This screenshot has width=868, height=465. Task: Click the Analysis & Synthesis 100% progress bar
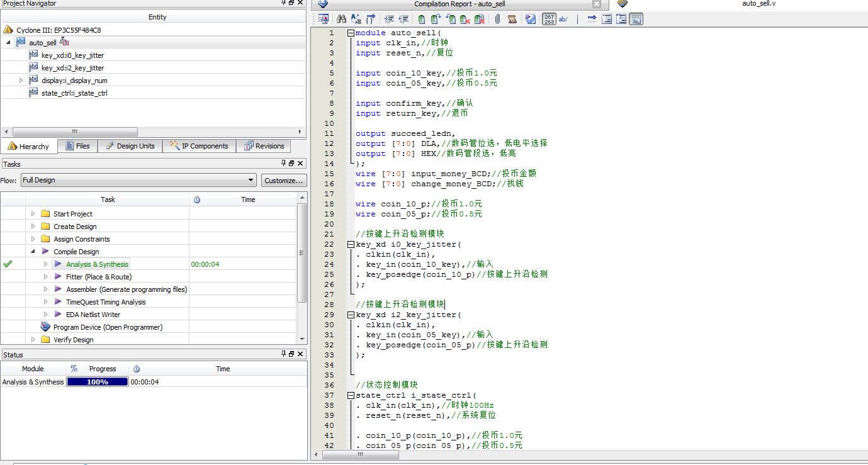pos(98,382)
